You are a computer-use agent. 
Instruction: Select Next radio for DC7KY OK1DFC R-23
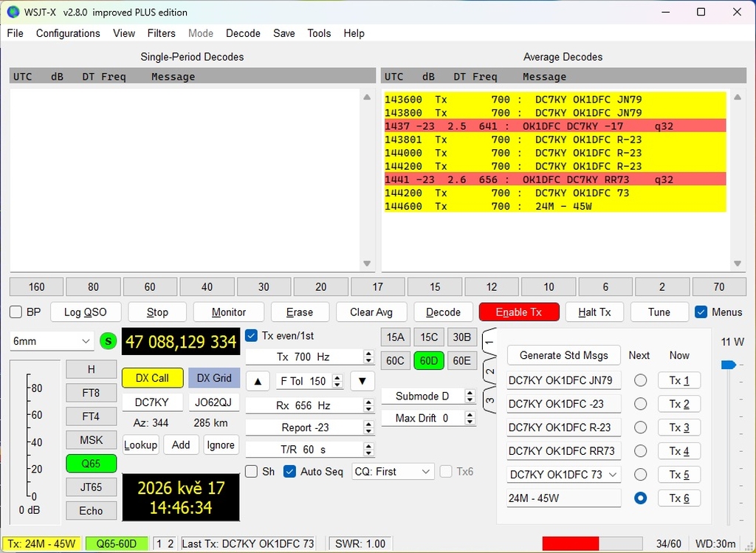[640, 427]
